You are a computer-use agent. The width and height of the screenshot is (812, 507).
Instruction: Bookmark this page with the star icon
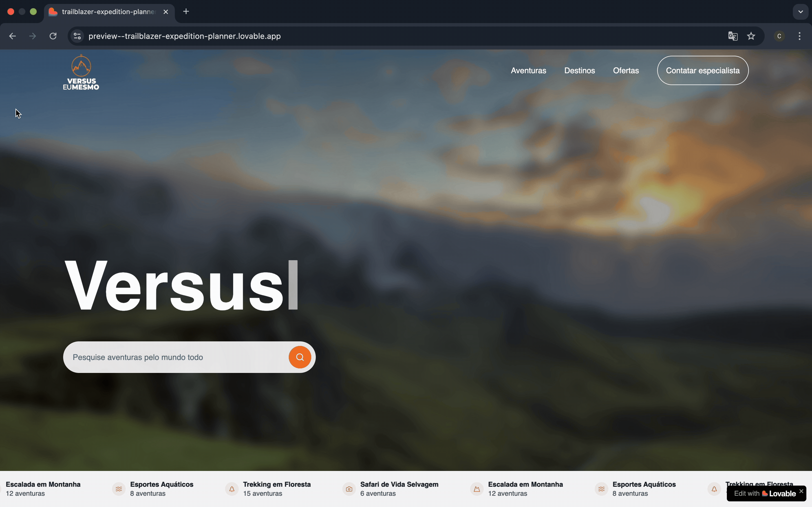pos(751,36)
